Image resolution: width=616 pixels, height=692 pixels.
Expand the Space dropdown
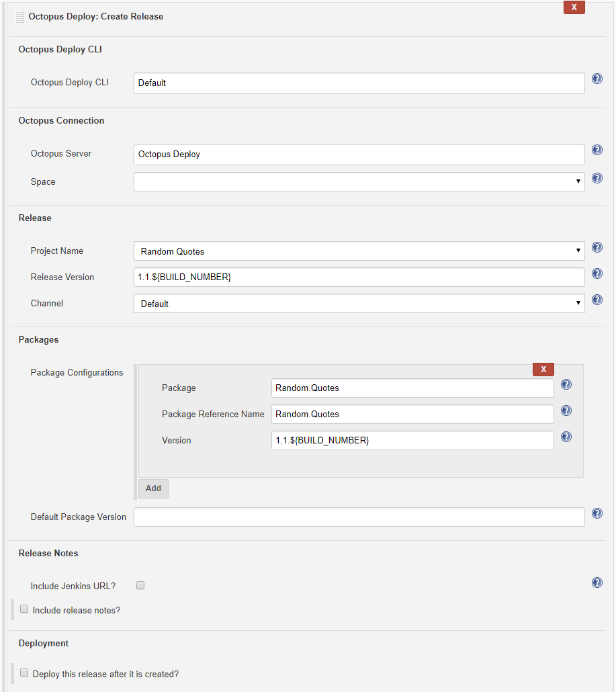point(359,182)
